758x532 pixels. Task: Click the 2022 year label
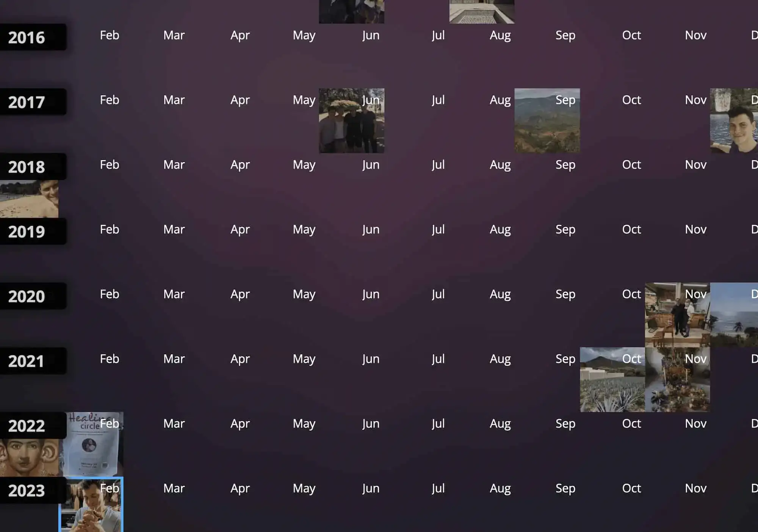(x=27, y=425)
